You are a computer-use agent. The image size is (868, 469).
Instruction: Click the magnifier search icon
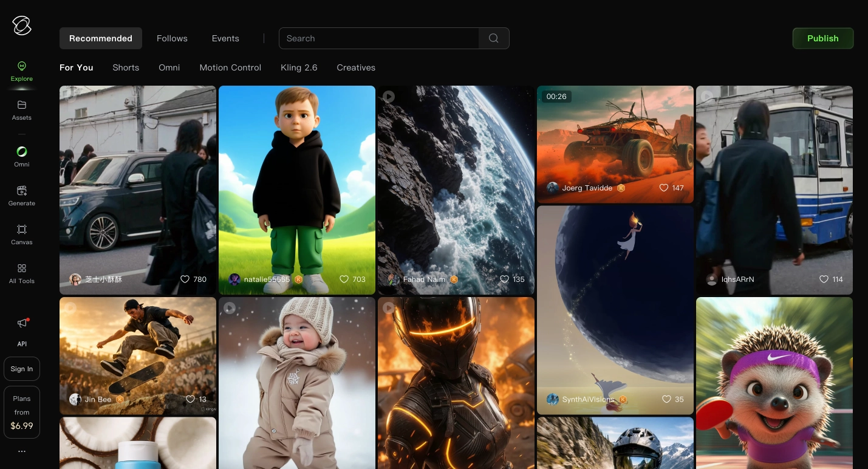point(494,38)
